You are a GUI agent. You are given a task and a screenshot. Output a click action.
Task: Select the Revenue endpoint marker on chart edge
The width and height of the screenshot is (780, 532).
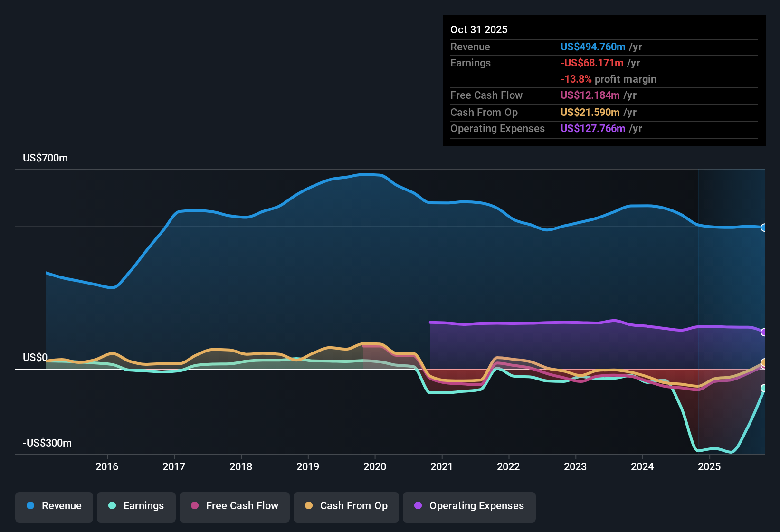click(x=763, y=228)
